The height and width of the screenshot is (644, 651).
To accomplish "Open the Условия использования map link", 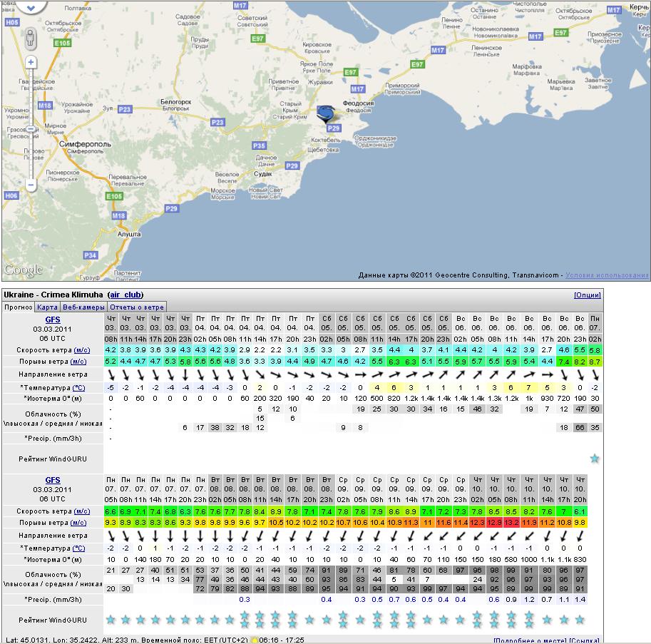I will click(x=607, y=275).
